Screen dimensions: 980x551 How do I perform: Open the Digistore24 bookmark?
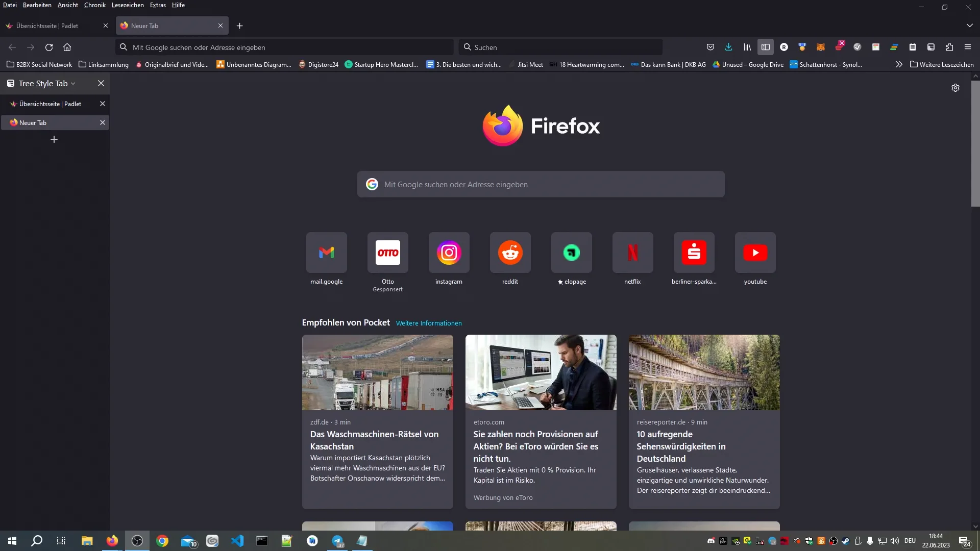[x=318, y=64]
